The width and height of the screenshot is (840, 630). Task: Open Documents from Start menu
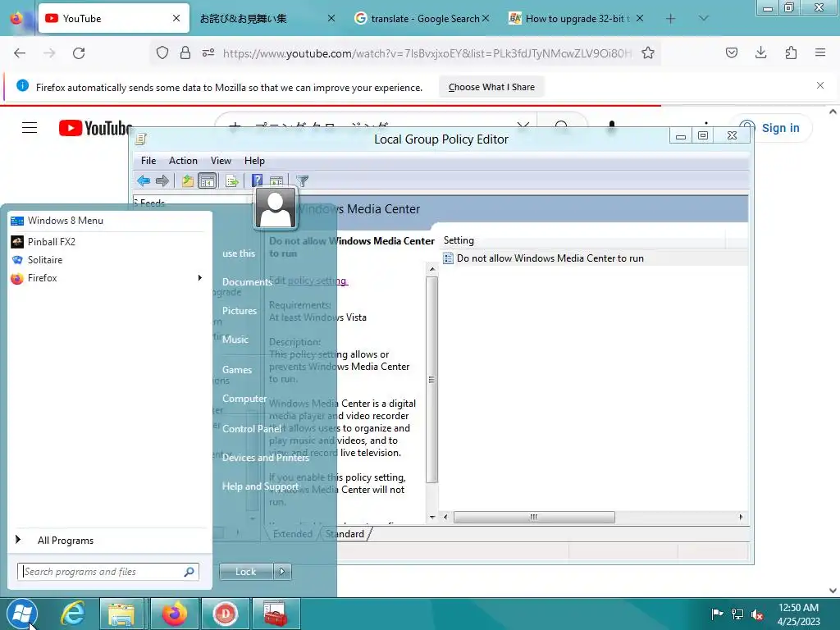(x=247, y=282)
